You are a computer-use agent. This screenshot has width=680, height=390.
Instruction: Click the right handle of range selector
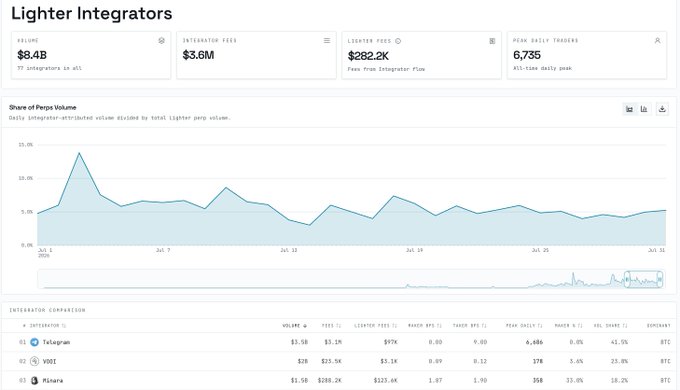click(x=660, y=279)
